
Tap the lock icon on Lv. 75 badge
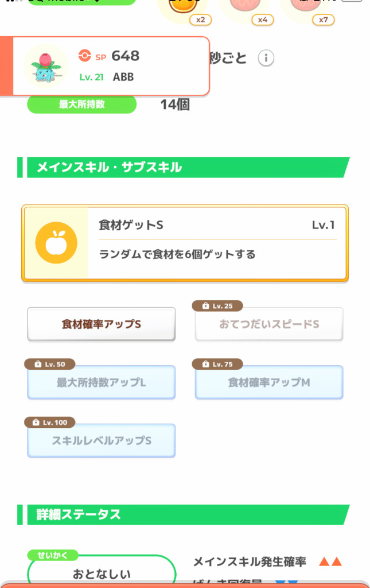(x=205, y=364)
